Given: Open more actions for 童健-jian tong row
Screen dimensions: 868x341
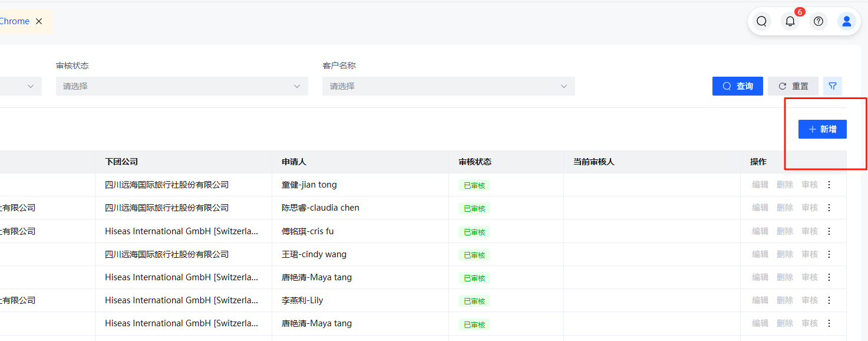Looking at the screenshot, I should point(829,185).
